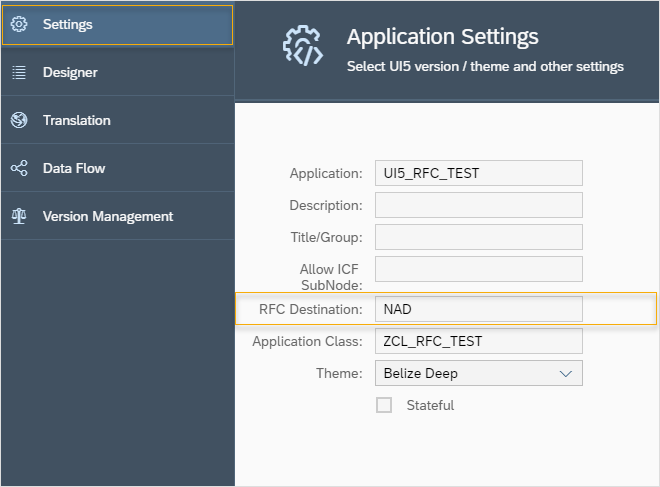Click the Designer list icon
Viewport: 660px width, 487px height.
click(x=19, y=72)
